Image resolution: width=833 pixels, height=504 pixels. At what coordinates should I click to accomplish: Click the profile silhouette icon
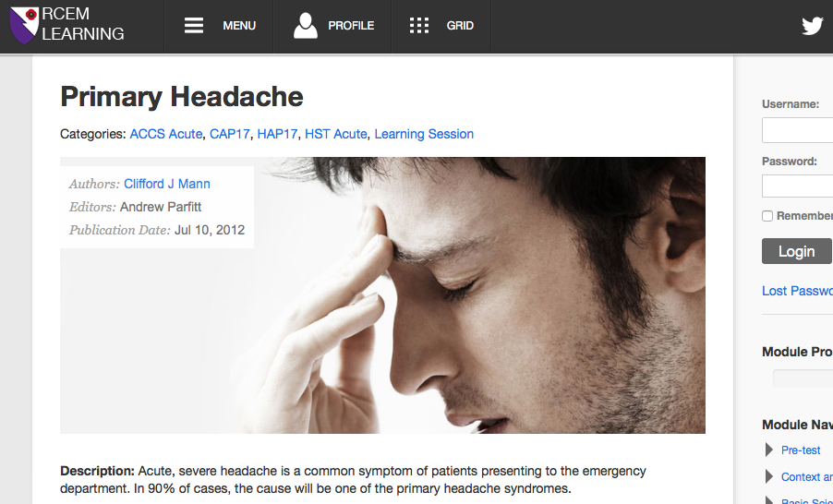pos(306,26)
